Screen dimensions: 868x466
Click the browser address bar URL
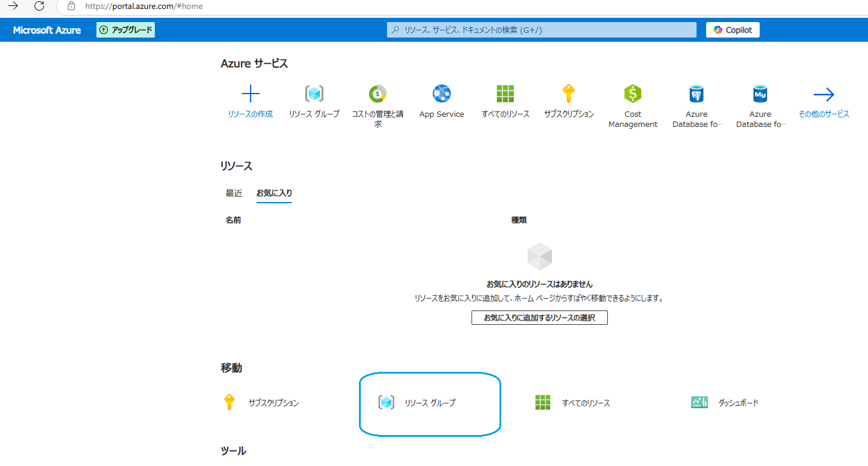143,6
